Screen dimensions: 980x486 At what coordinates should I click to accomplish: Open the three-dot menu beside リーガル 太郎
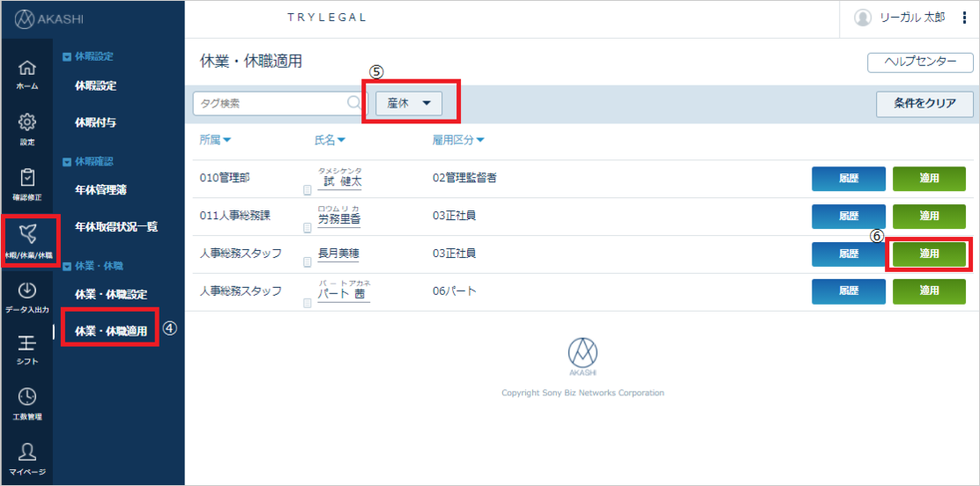pyautogui.click(x=964, y=18)
